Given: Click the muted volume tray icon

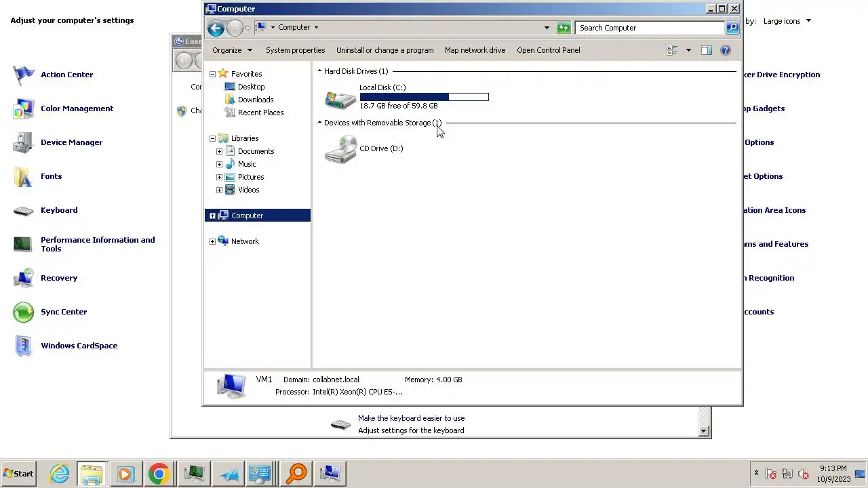Looking at the screenshot, I should click(x=804, y=474).
